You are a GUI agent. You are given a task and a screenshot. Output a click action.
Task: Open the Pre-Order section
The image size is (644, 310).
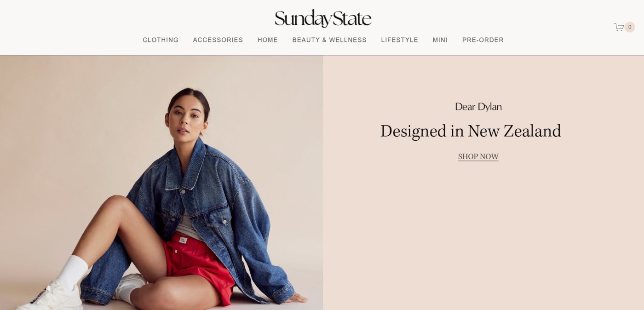483,40
